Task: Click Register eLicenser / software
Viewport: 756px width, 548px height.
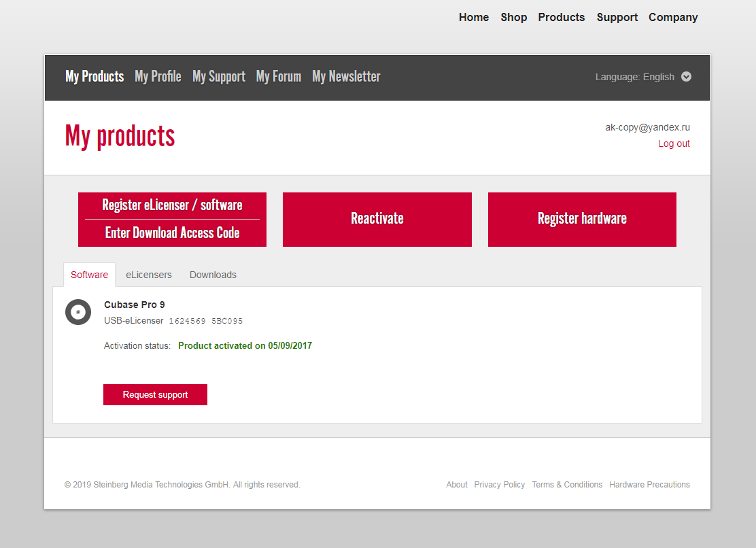Action: (172, 205)
